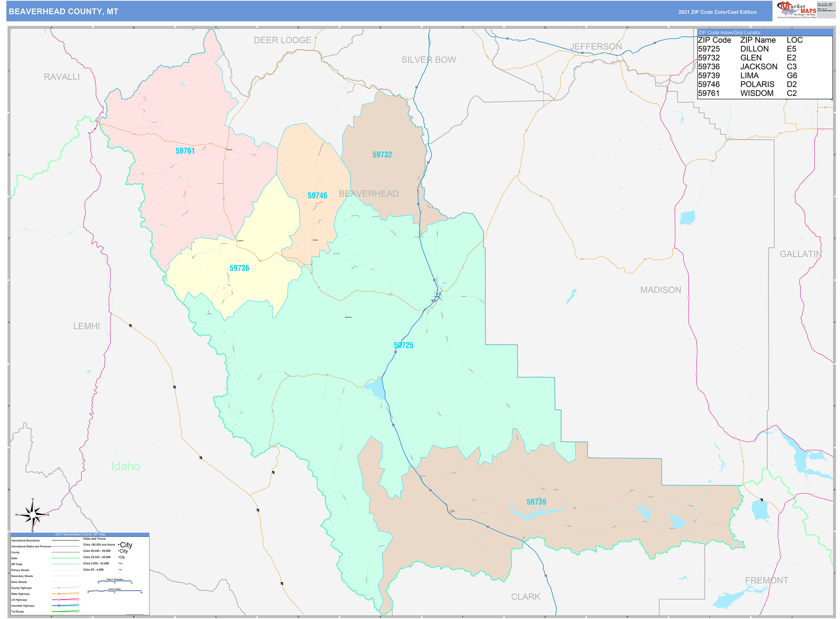Click the 59739 label on the southern region
The image size is (840, 619).
click(x=536, y=502)
